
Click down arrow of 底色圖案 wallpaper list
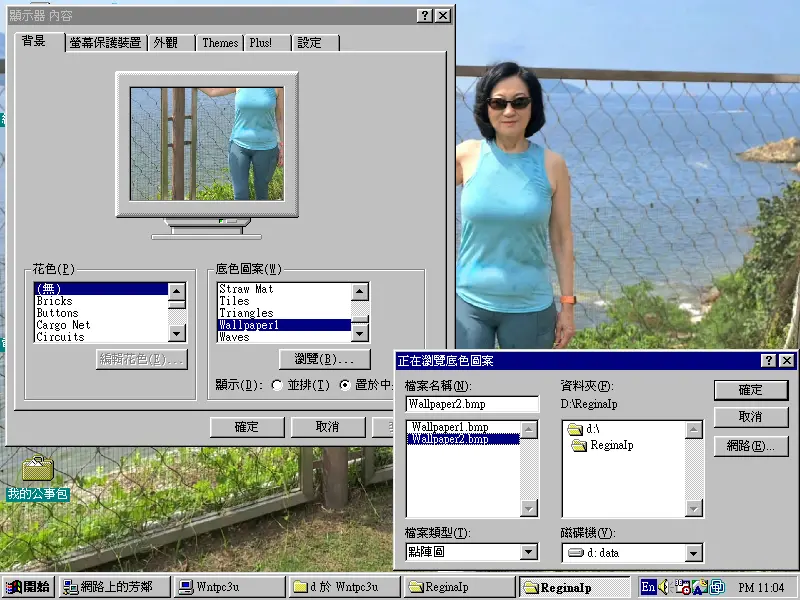pos(360,334)
